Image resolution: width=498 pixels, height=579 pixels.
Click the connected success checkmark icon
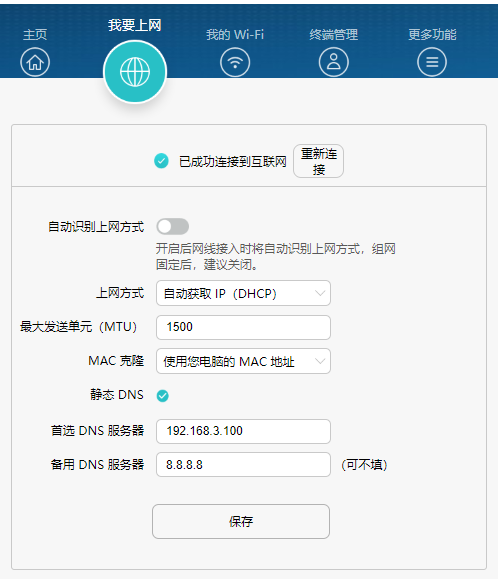[x=161, y=161]
